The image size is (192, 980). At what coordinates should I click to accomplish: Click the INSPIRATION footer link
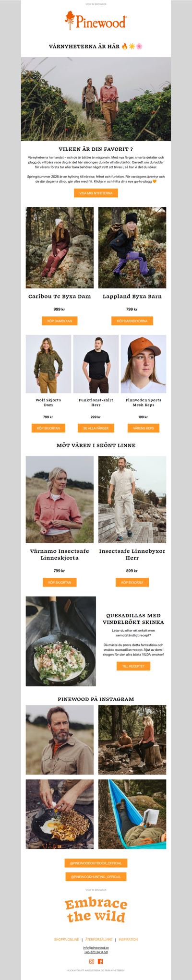[128, 939]
